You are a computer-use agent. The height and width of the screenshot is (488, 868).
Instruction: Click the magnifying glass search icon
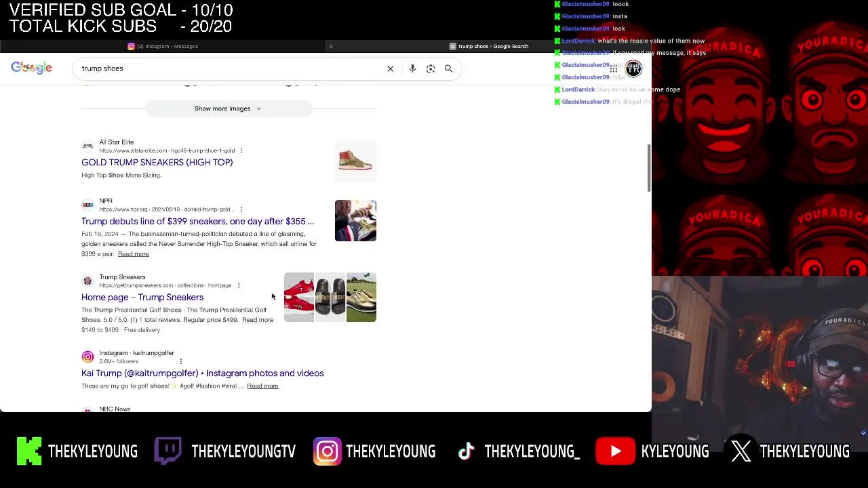[448, 68]
